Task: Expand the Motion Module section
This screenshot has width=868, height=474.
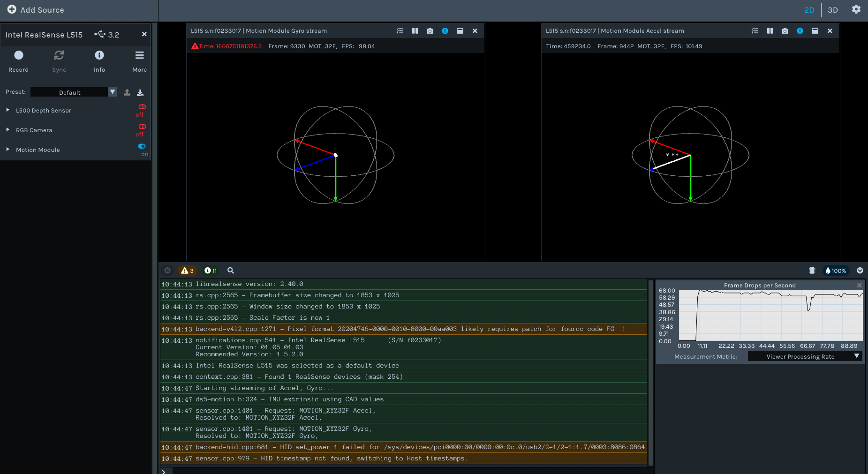Action: [x=8, y=150]
